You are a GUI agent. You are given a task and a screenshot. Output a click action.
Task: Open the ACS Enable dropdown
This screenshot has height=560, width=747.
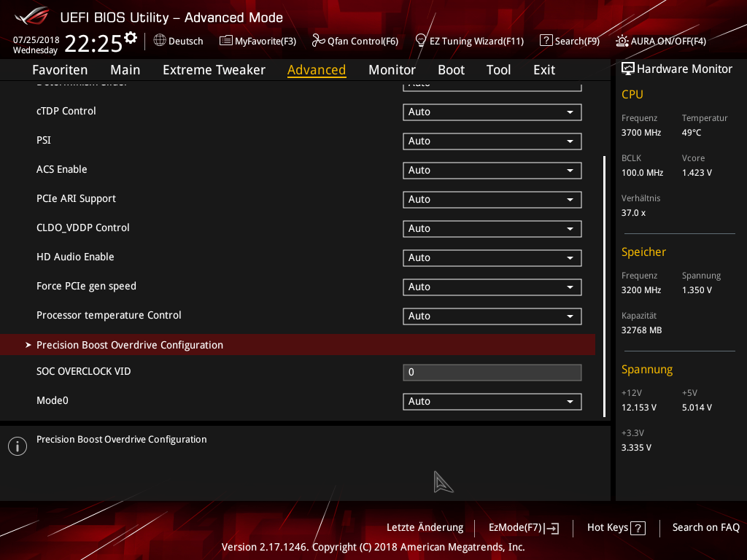pos(492,171)
